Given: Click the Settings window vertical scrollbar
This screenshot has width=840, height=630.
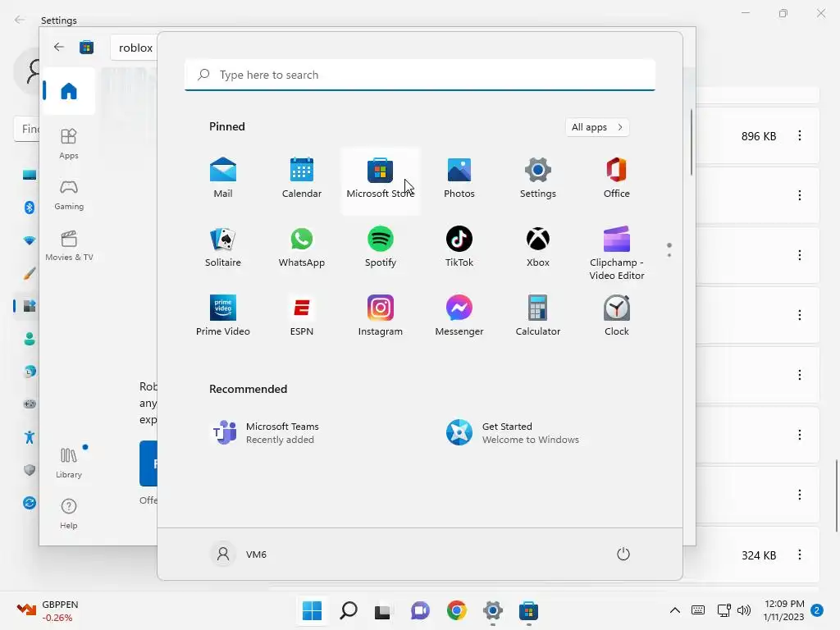Looking at the screenshot, I should 837,495.
